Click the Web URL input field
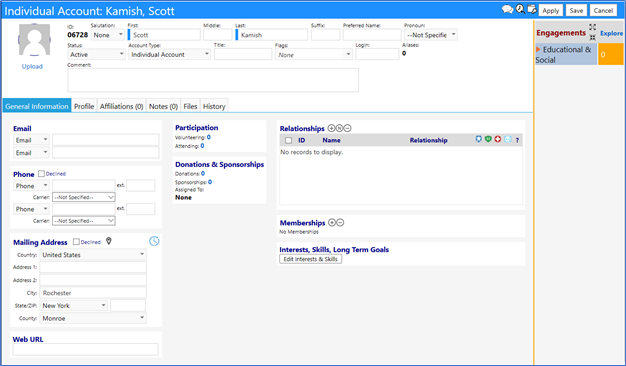 pyautogui.click(x=86, y=350)
